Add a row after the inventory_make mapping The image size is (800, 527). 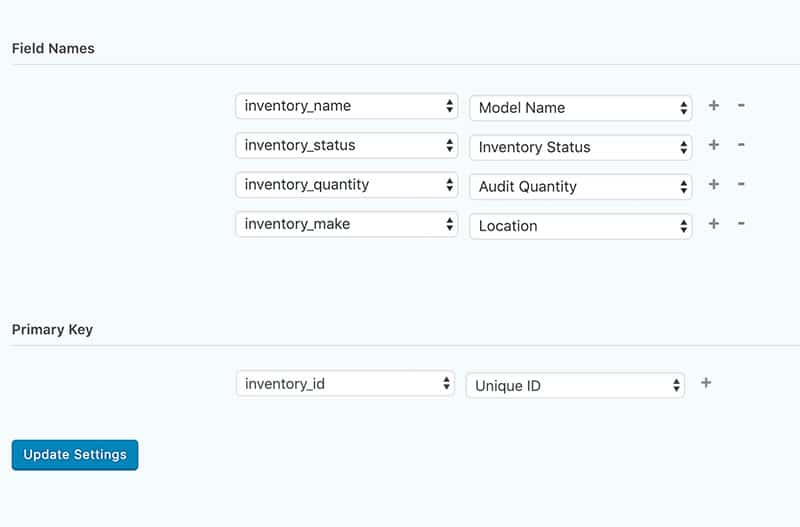pyautogui.click(x=714, y=223)
